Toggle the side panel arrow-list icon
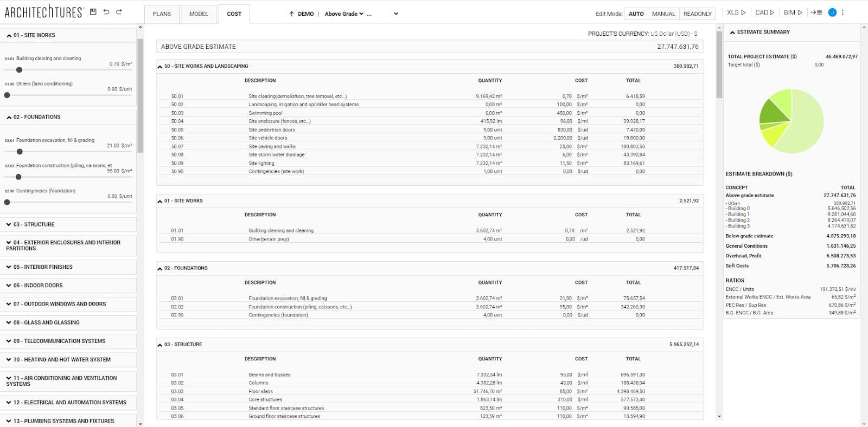 [x=816, y=12]
